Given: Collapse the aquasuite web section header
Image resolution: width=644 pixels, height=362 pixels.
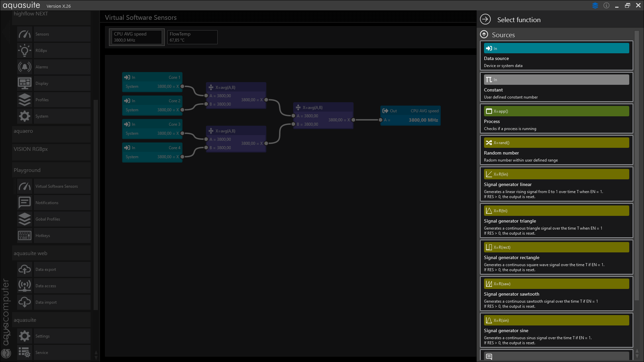Looking at the screenshot, I should [51, 253].
